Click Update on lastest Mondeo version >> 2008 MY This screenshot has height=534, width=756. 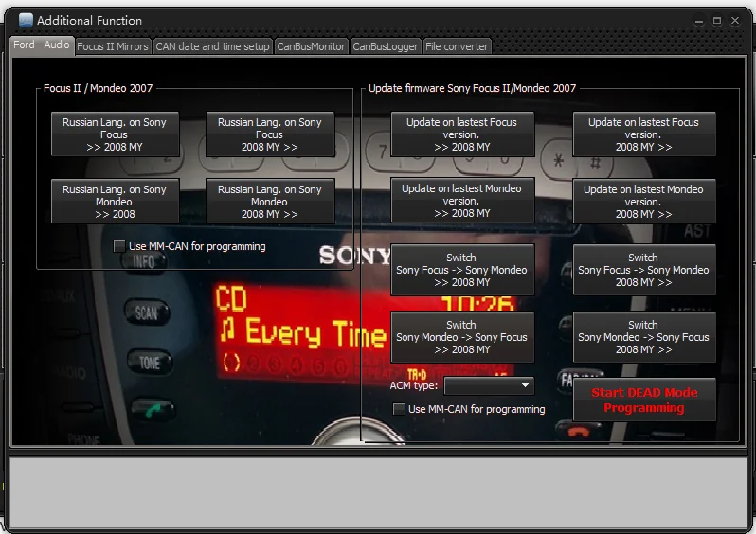(x=462, y=201)
